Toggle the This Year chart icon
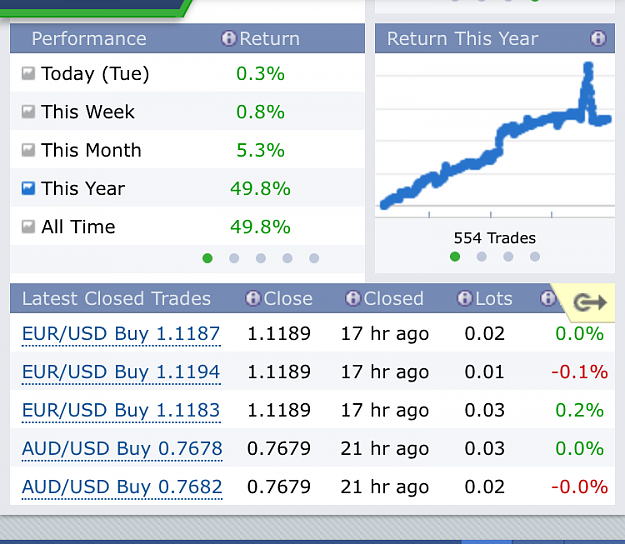Image resolution: width=625 pixels, height=544 pixels. [x=28, y=188]
